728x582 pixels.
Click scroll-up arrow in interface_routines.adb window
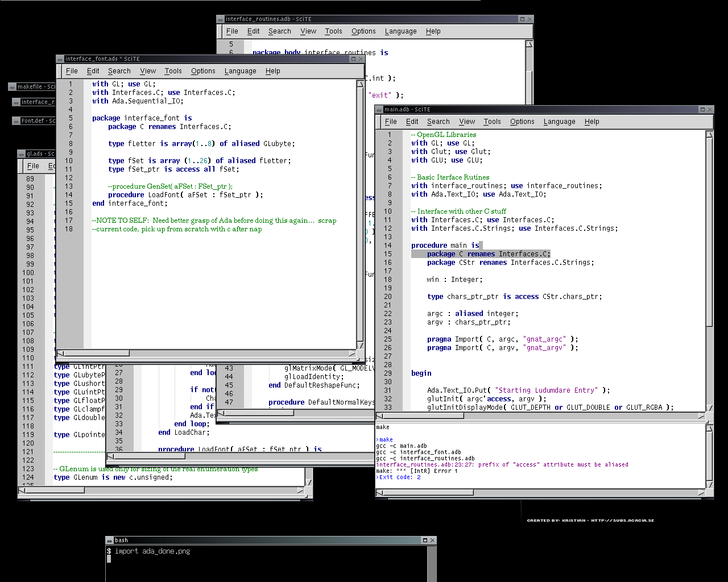529,44
